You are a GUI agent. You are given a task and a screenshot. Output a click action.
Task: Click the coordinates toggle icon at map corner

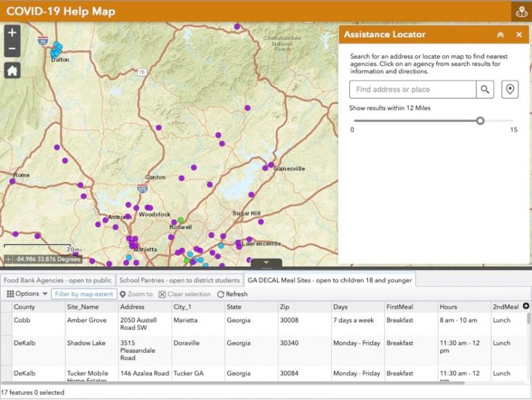pos(8,260)
